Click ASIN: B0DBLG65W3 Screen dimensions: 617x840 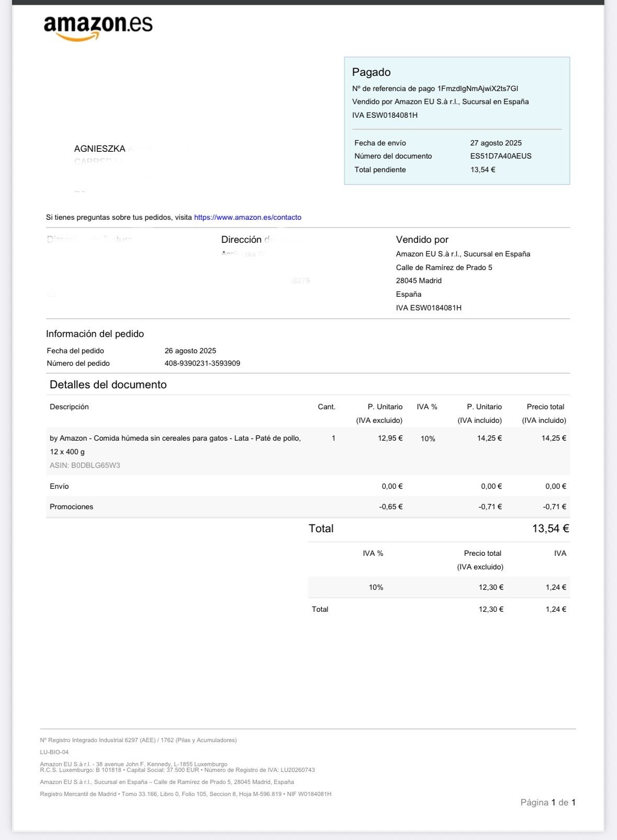[85, 465]
